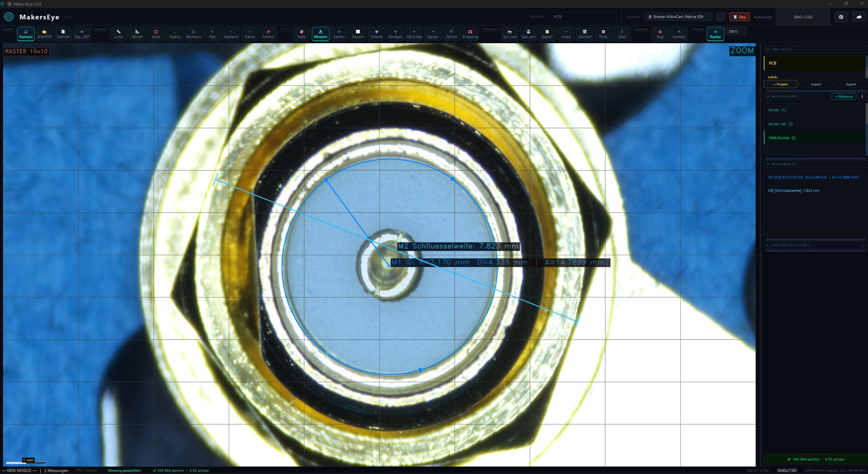The width and height of the screenshot is (868, 474).
Task: Click the + Projekt button
Action: click(x=780, y=84)
